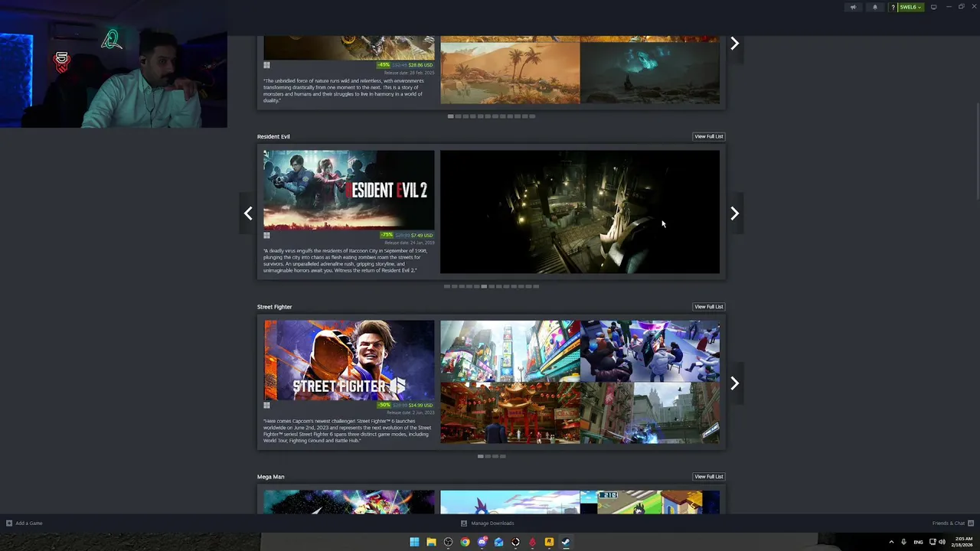This screenshot has width=980, height=551.
Task: Open the Street Fighter 6 capsule image
Action: [x=348, y=360]
